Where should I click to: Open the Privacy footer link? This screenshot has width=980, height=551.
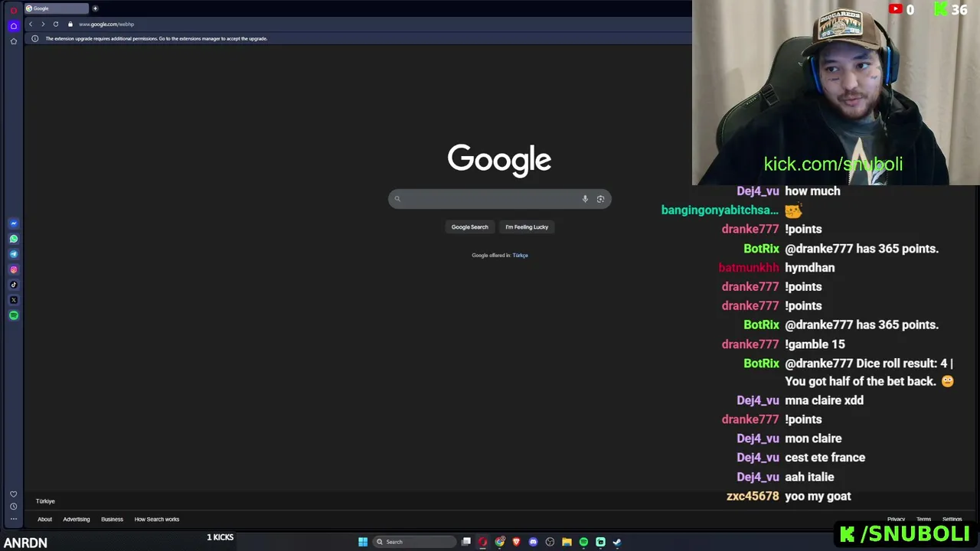point(896,519)
